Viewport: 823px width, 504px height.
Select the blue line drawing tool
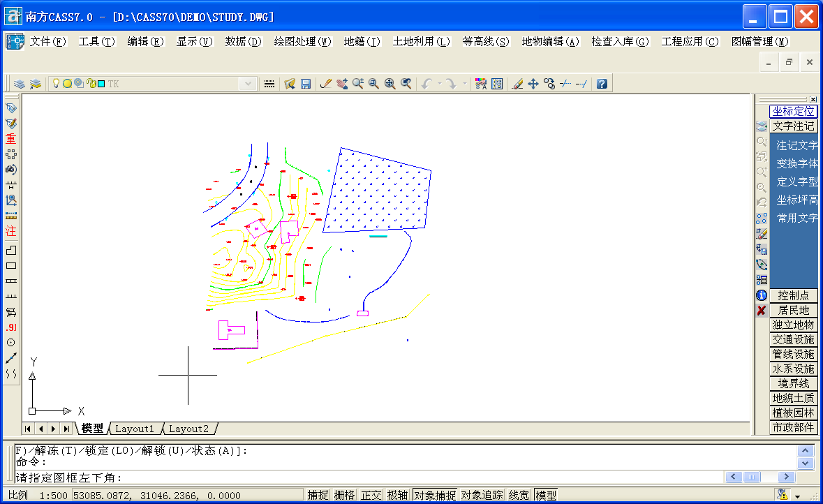coord(11,359)
